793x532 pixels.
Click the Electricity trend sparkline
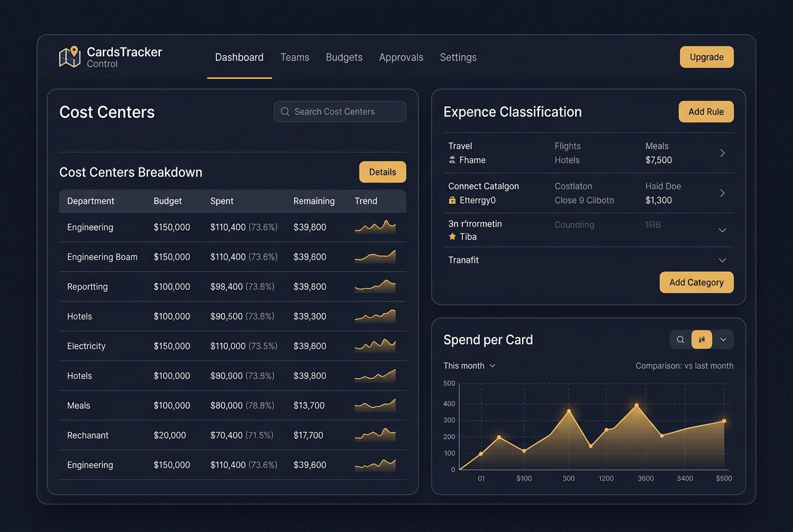coord(375,345)
